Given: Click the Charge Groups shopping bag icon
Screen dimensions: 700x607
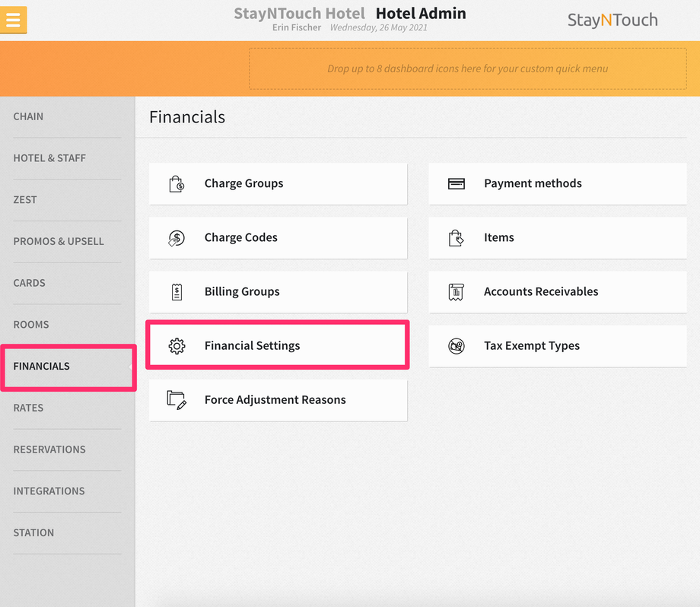Looking at the screenshot, I should tap(177, 184).
